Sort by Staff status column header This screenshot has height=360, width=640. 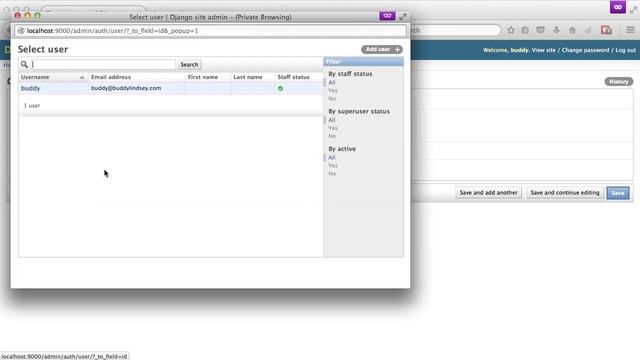[293, 77]
